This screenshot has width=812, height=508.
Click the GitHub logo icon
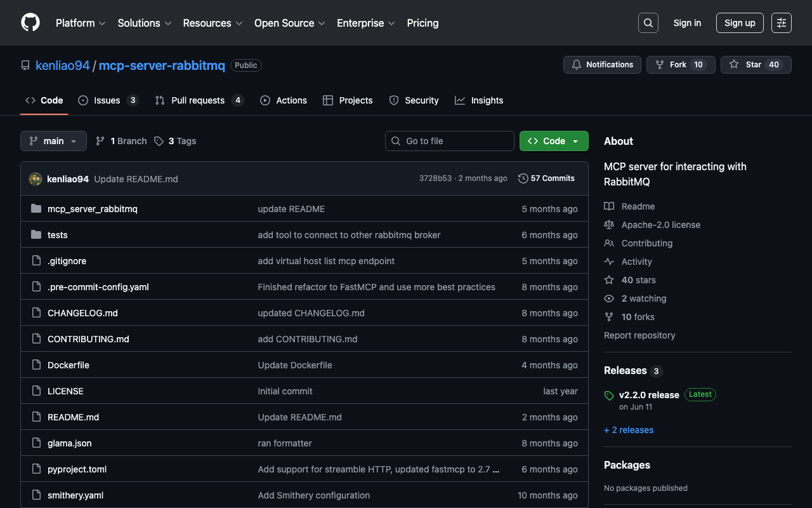(30, 23)
